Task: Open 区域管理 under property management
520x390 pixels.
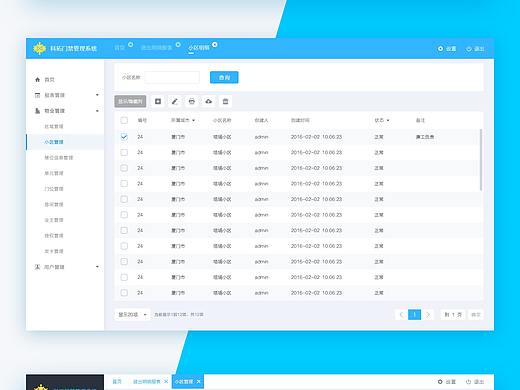Action: (54, 126)
